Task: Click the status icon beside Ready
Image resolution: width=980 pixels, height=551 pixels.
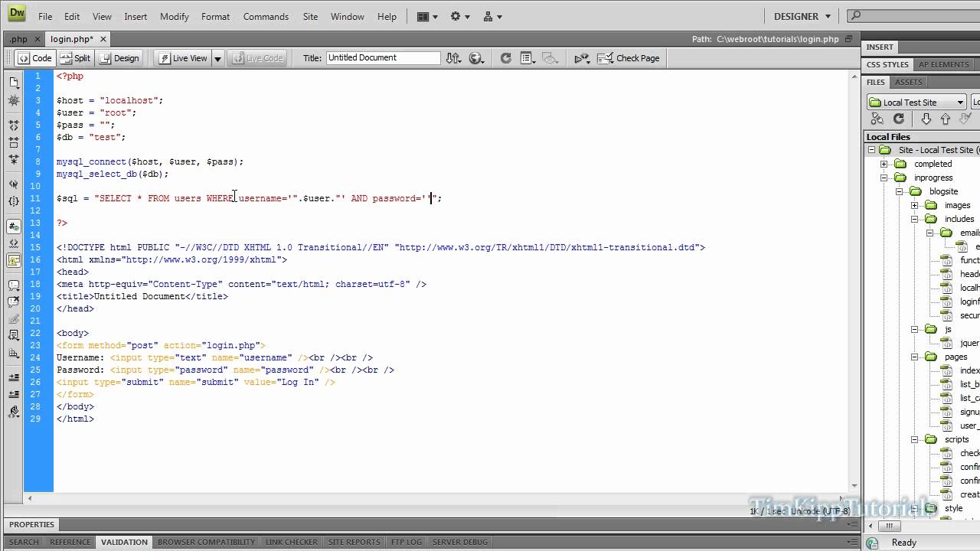Action: point(872,543)
